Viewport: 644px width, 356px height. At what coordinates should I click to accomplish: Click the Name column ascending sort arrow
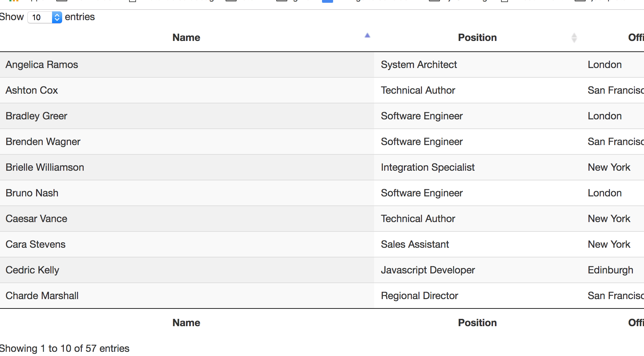tap(367, 35)
